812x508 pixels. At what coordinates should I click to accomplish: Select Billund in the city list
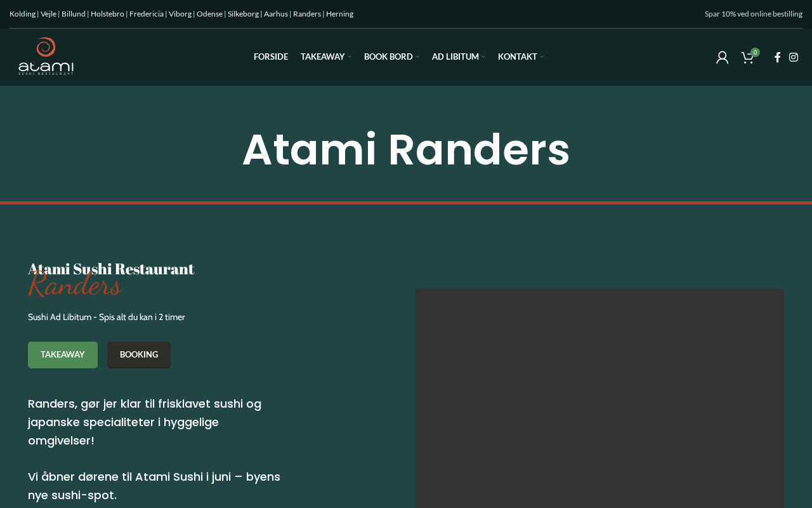74,14
